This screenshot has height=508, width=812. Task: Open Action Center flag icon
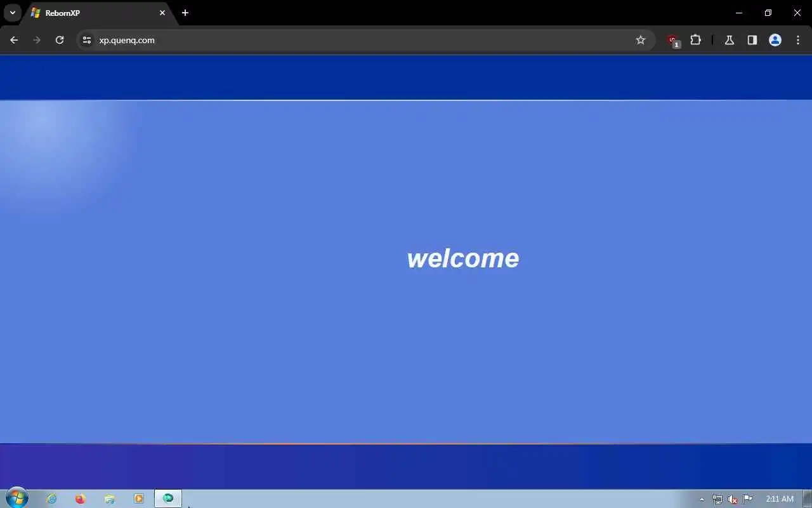pos(748,499)
